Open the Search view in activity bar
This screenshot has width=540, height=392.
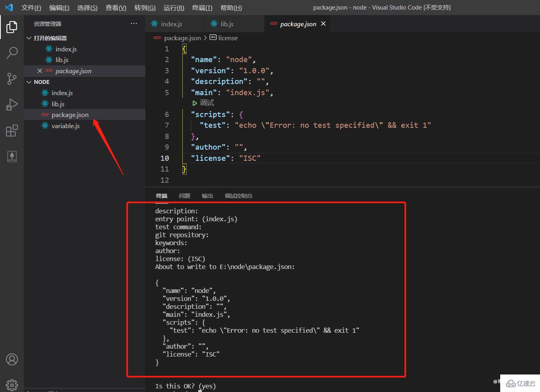12,53
